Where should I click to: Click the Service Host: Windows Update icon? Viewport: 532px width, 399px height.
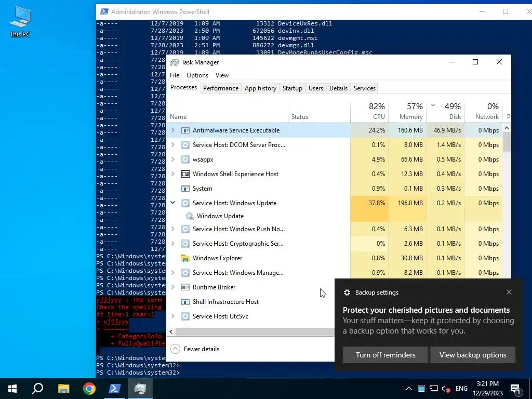(185, 203)
